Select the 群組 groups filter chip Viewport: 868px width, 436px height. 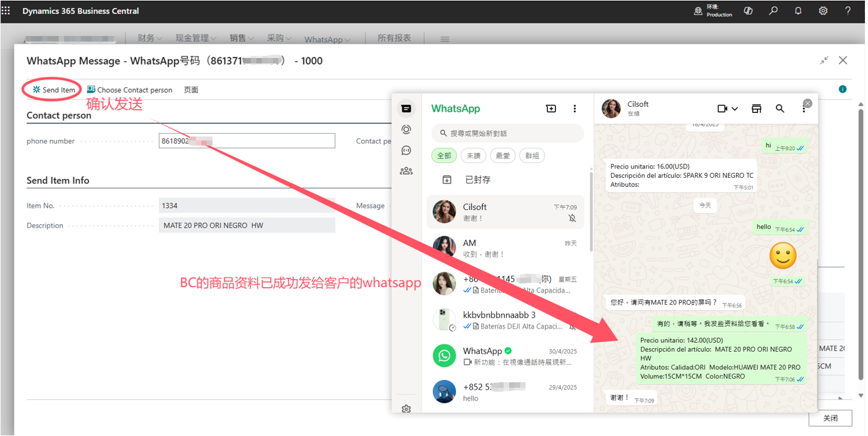coord(532,156)
